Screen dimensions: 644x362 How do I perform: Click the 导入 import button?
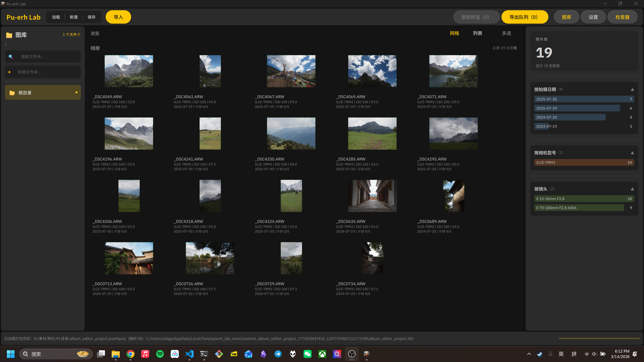pyautogui.click(x=118, y=17)
